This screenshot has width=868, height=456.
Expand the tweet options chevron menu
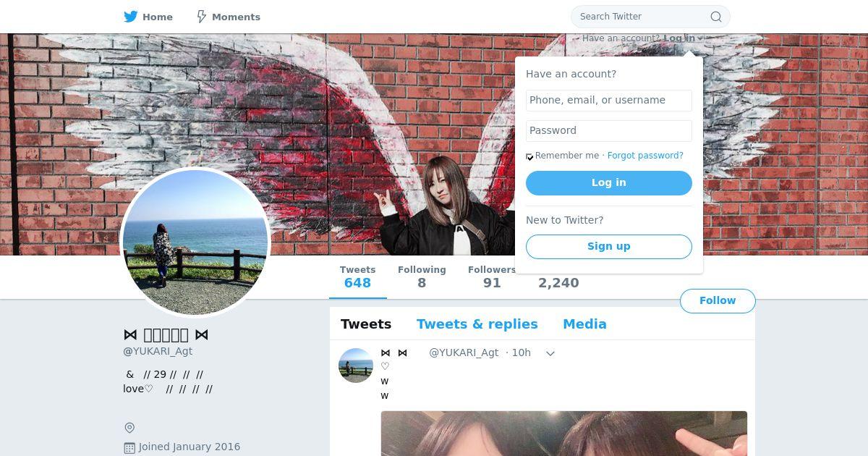(x=550, y=353)
